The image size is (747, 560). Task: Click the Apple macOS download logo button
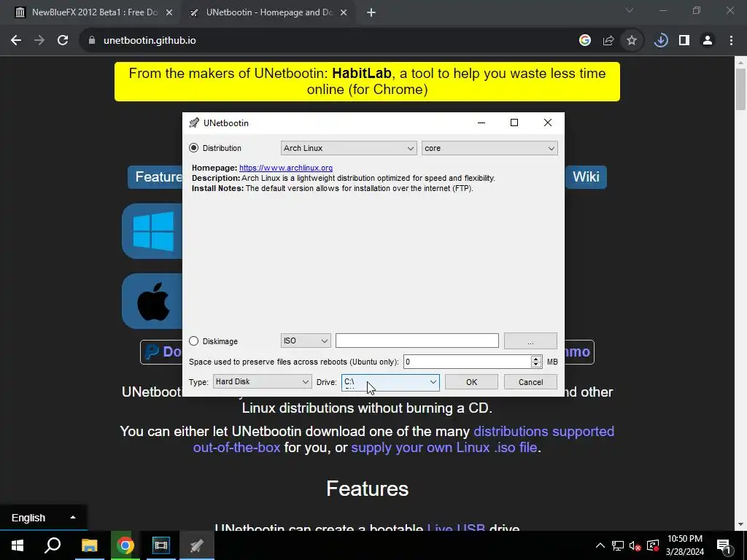point(152,301)
